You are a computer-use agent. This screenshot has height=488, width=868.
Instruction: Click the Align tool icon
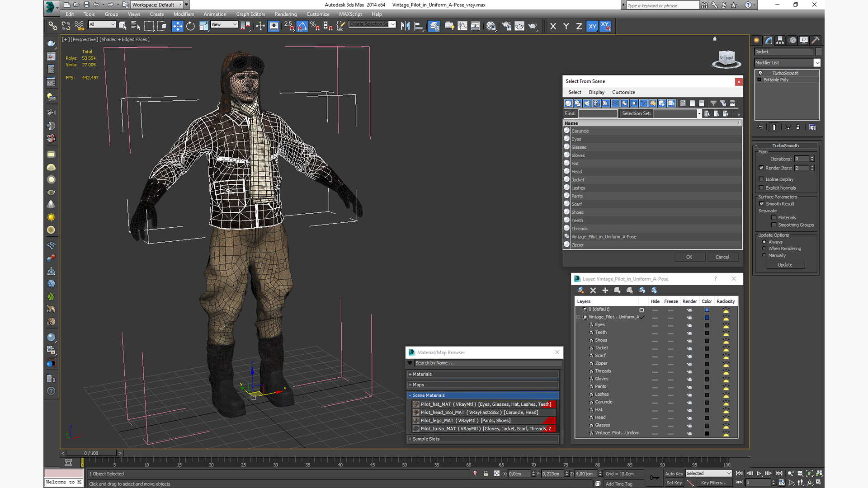pyautogui.click(x=419, y=26)
